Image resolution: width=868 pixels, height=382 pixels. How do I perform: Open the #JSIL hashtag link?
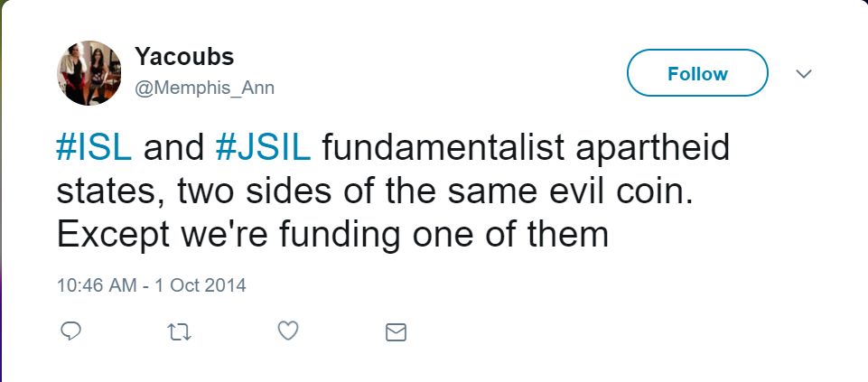263,148
